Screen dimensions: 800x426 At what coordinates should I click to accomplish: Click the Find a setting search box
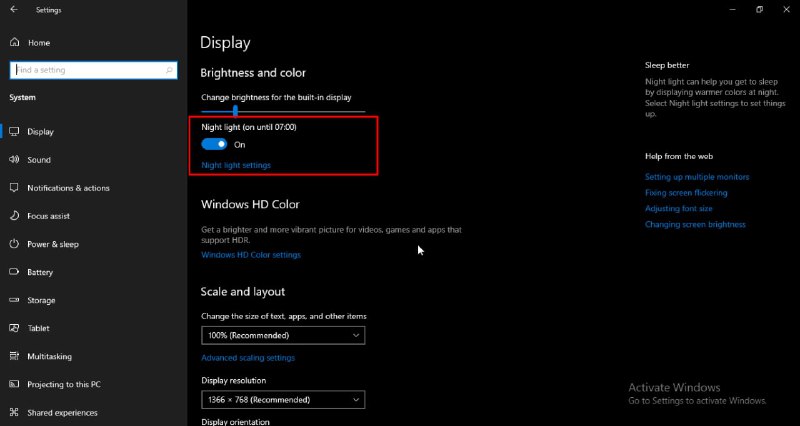pyautogui.click(x=93, y=70)
